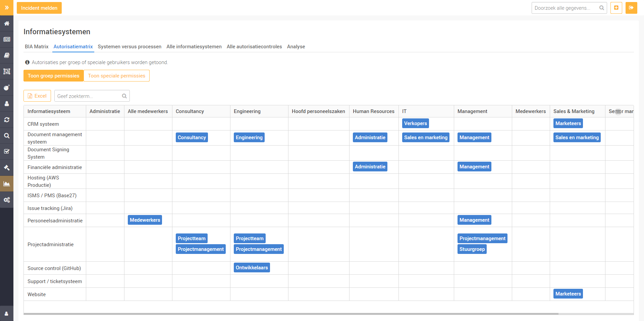644x321 pixels.
Task: Export table with the Excel button
Action: pos(37,96)
